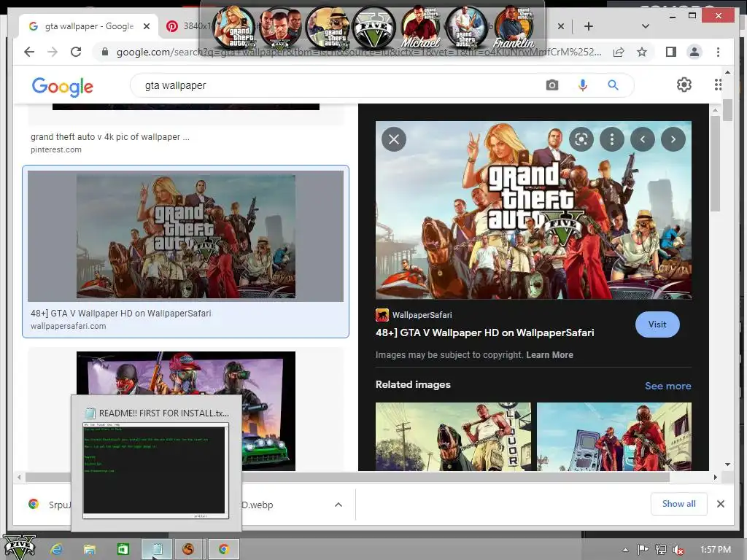This screenshot has width=747, height=560.
Task: Show the next image with right chevron
Action: click(x=673, y=139)
